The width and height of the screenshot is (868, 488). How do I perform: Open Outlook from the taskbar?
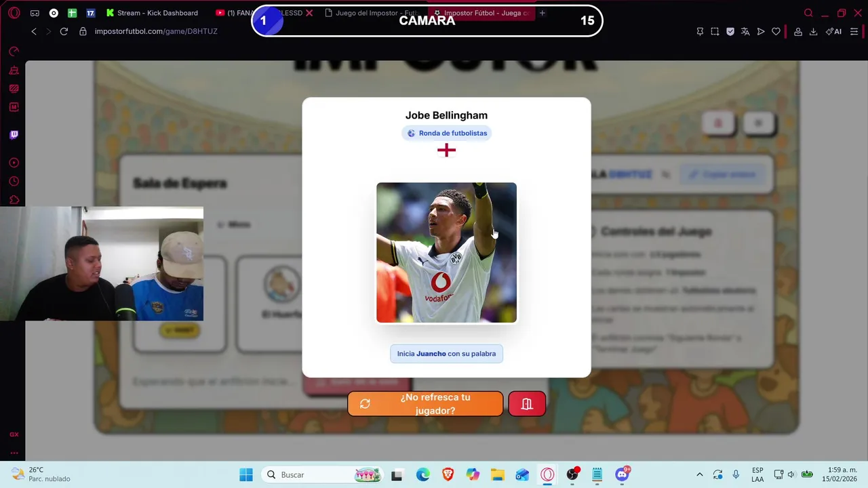522,474
